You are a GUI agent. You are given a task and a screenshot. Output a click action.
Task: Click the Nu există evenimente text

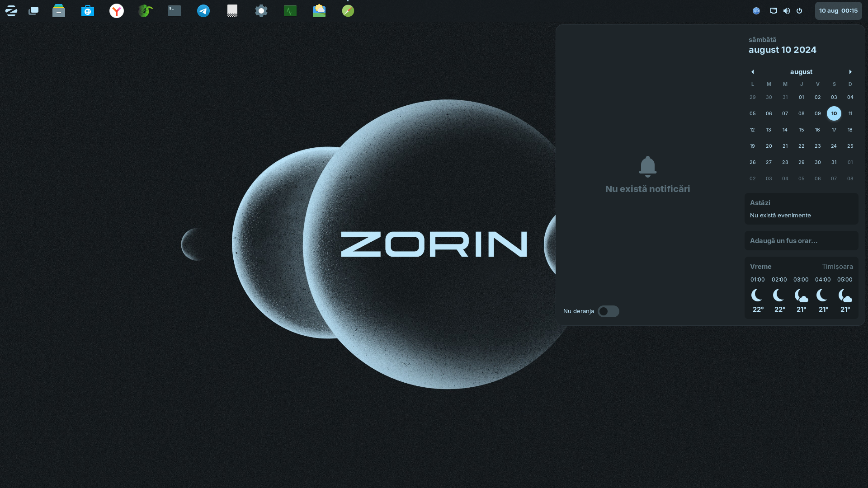point(780,216)
